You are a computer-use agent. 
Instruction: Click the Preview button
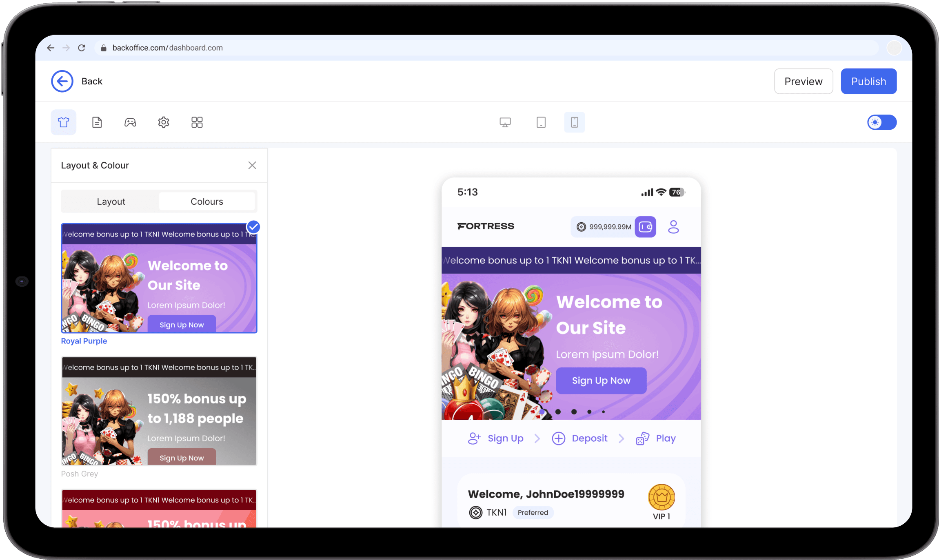(803, 81)
